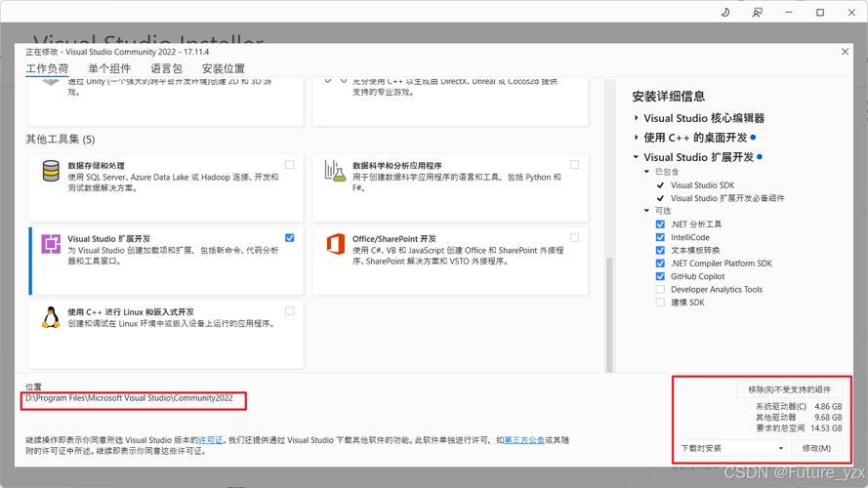
Task: Click the purple Visual Studio 扩展开发 icon
Action: click(x=51, y=244)
